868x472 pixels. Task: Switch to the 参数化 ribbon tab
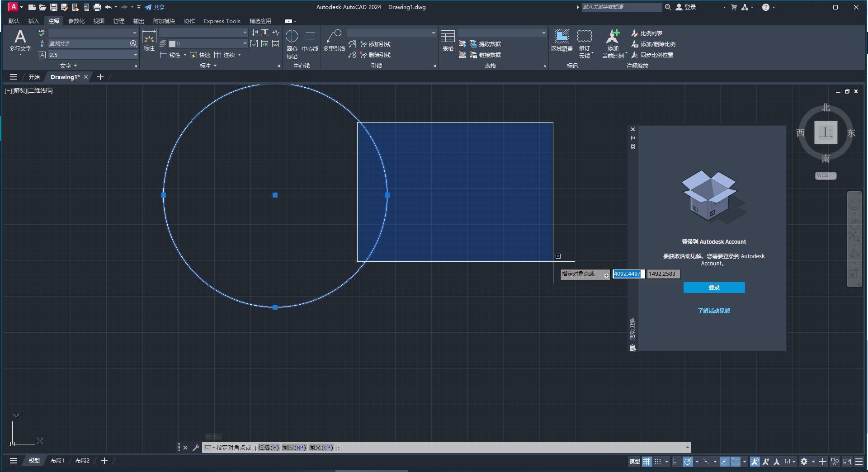[x=77, y=21]
